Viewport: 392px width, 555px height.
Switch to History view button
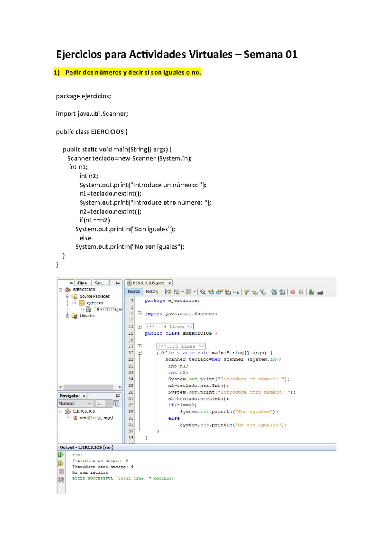[x=152, y=292]
